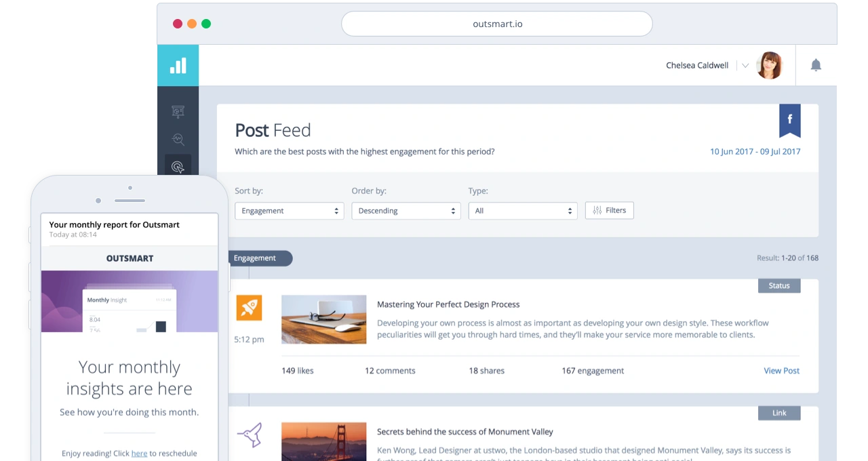Change Order by from Descending

pos(406,210)
